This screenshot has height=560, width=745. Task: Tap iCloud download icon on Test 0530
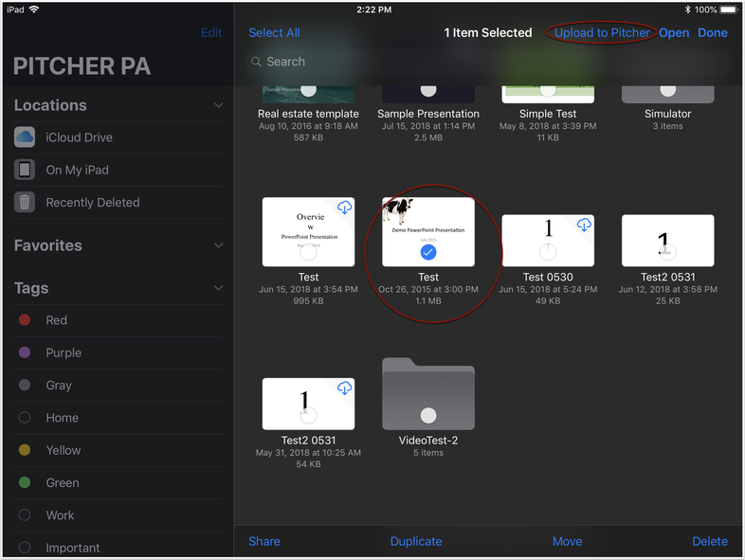pyautogui.click(x=584, y=225)
